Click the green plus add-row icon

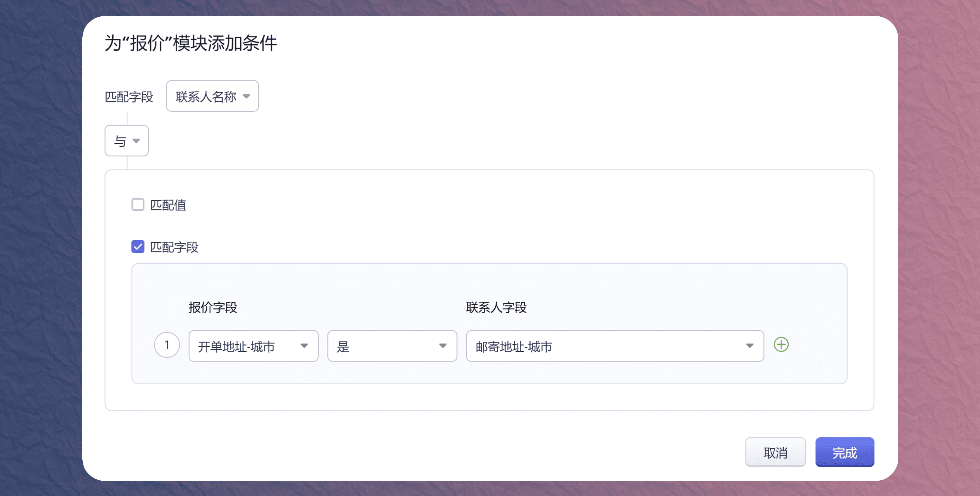(x=781, y=345)
